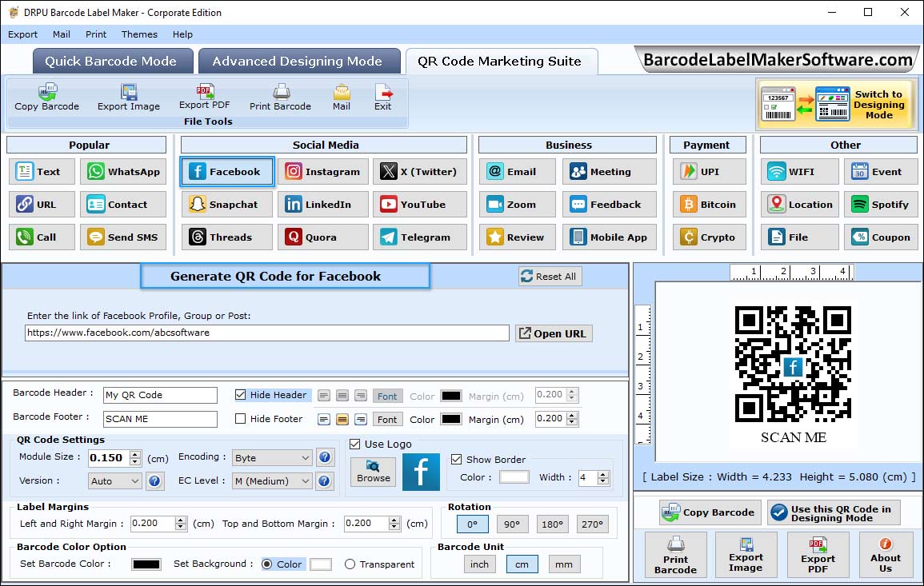Screen dimensions: 924x586
Task: Set rotation to 90°
Action: click(x=512, y=524)
